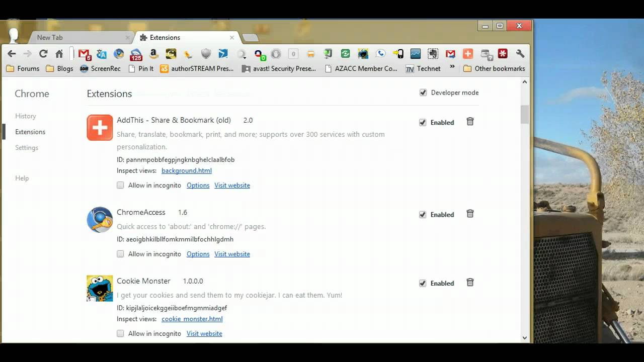Image resolution: width=644 pixels, height=362 pixels.
Task: Click the ChromeAccess toolbar icon
Action: pyautogui.click(x=119, y=54)
